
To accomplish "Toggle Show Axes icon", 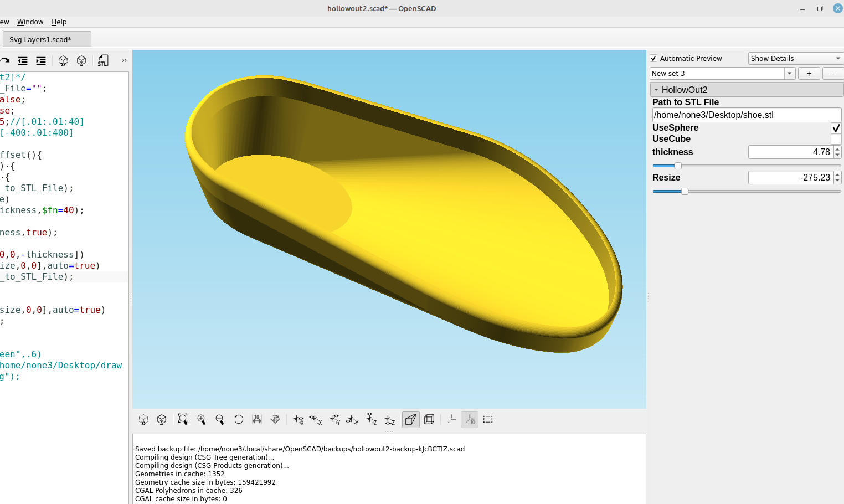I will pyautogui.click(x=452, y=419).
